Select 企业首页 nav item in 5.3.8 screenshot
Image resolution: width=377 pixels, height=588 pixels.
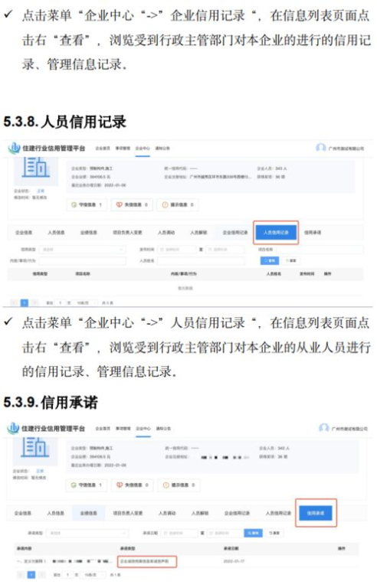click(103, 149)
